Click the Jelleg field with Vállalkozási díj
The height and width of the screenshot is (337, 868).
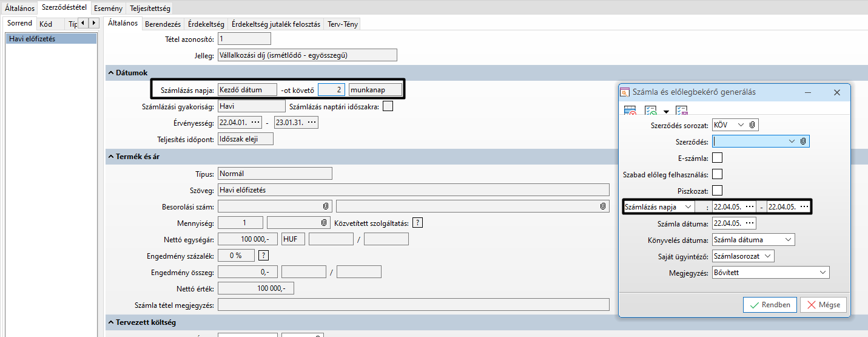[307, 55]
